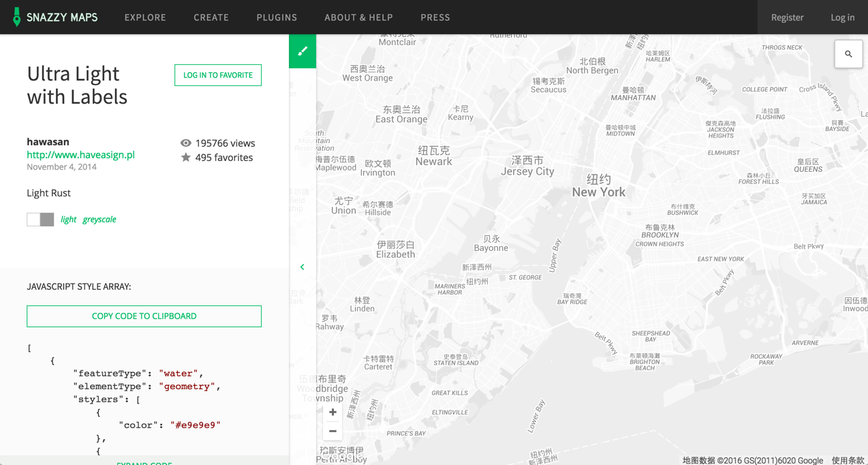
Task: Select the light tag
Action: coord(68,220)
